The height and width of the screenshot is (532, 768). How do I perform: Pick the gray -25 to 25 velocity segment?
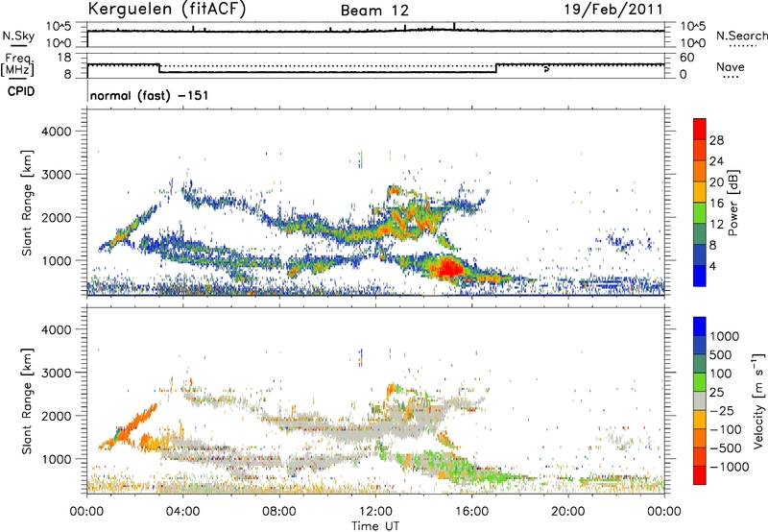(700, 401)
